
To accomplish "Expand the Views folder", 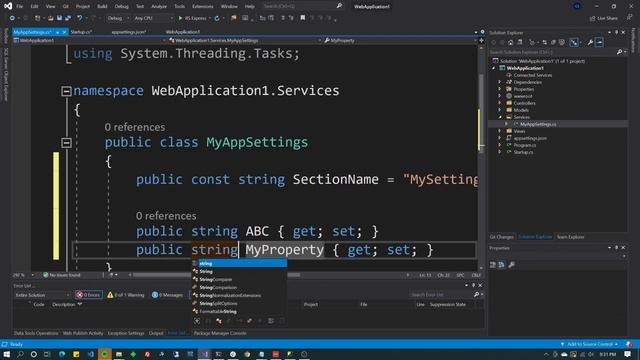I will tap(500, 131).
